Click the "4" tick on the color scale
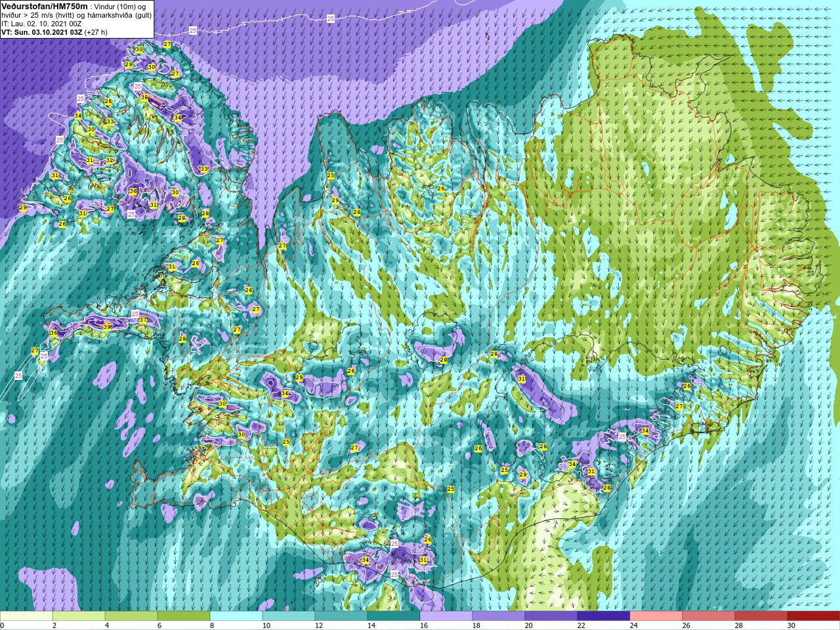 point(108,626)
